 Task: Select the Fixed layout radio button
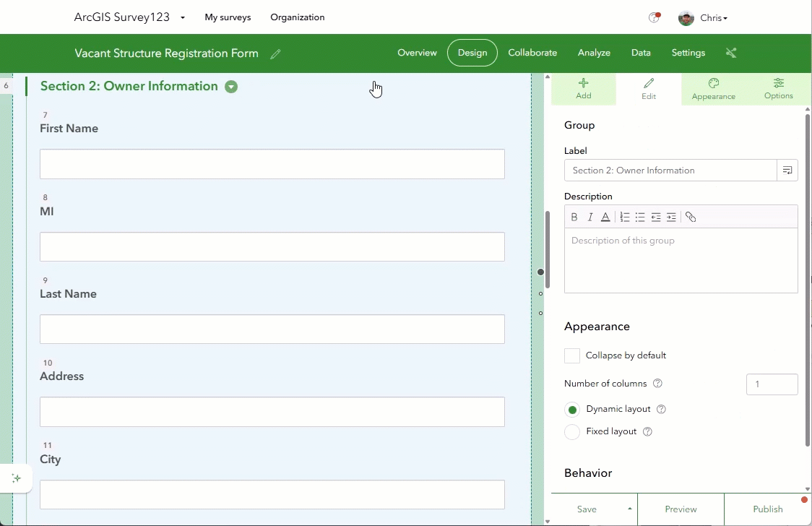[572, 432]
